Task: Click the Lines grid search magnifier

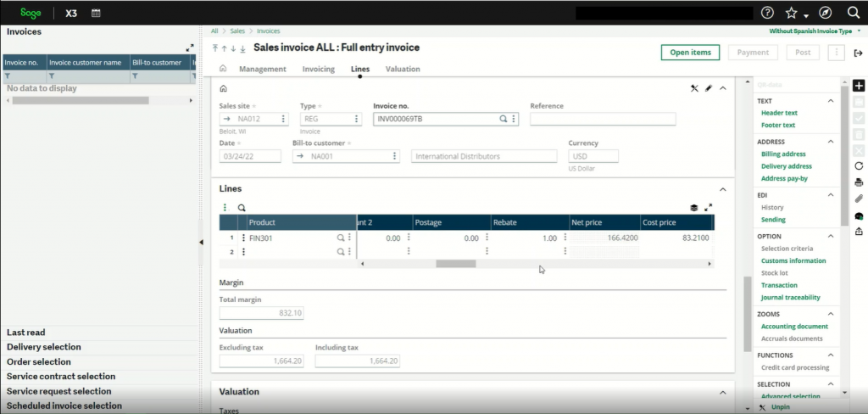Action: pyautogui.click(x=242, y=208)
